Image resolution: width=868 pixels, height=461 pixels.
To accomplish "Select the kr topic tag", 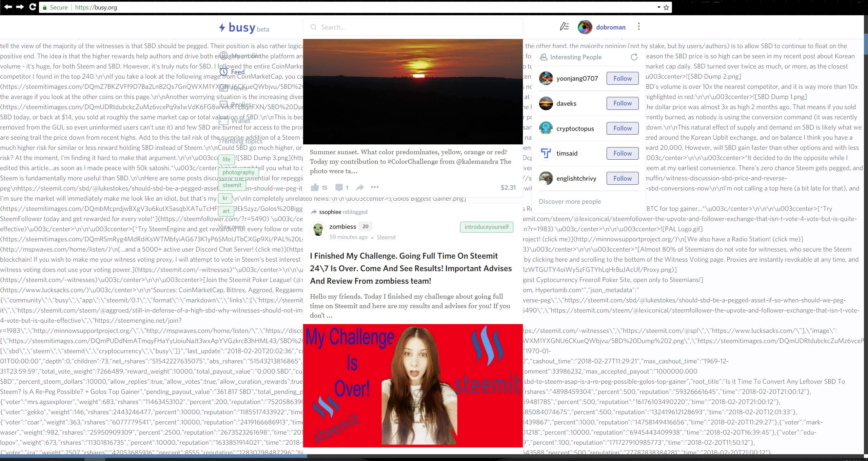I will coord(225,198).
